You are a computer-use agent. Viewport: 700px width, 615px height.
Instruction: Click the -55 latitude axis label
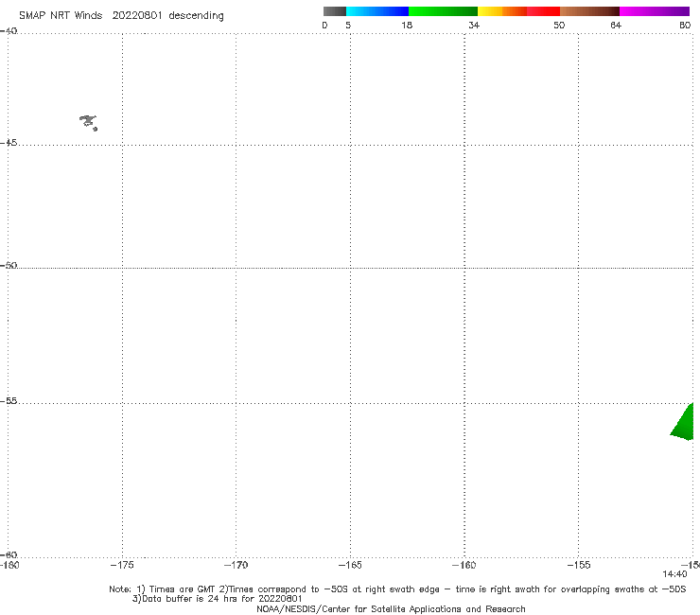point(9,401)
